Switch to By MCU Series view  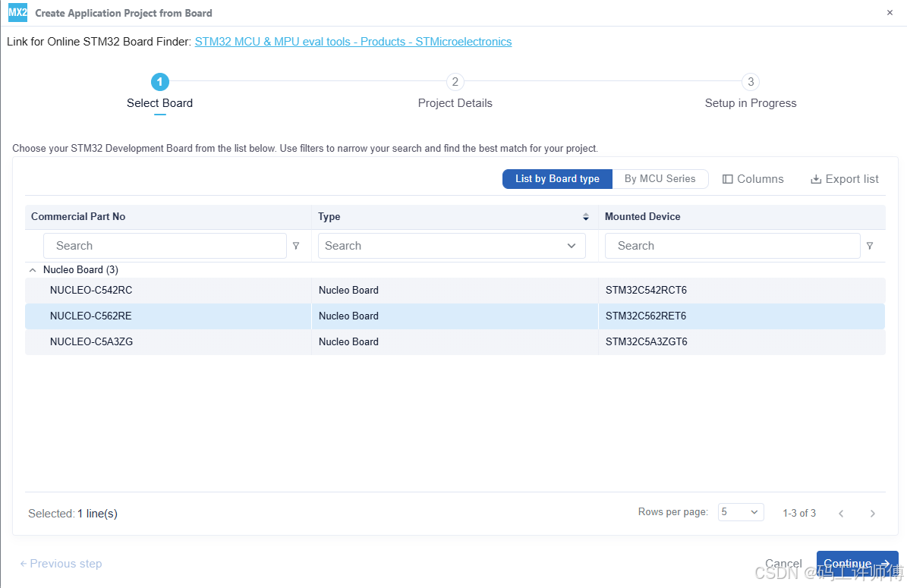pyautogui.click(x=660, y=178)
